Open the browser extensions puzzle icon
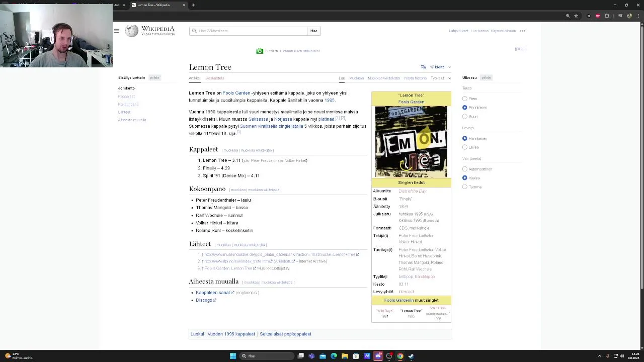The height and width of the screenshot is (362, 644). tap(607, 16)
